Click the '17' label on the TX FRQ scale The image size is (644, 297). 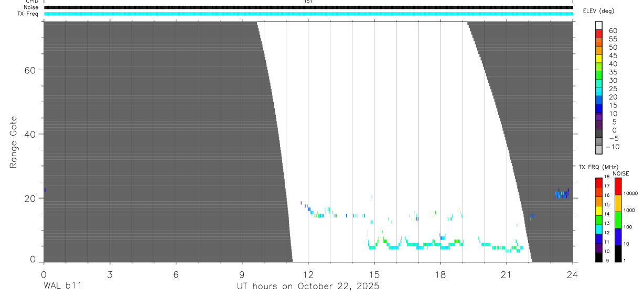coord(607,186)
